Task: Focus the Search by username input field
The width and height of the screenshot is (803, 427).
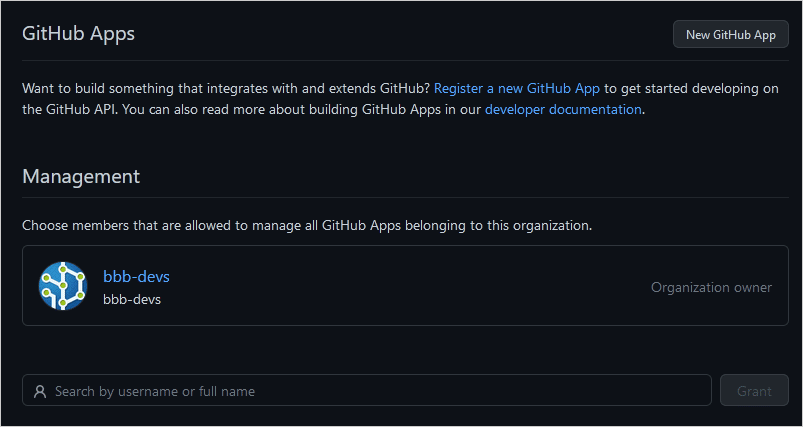Action: point(370,391)
